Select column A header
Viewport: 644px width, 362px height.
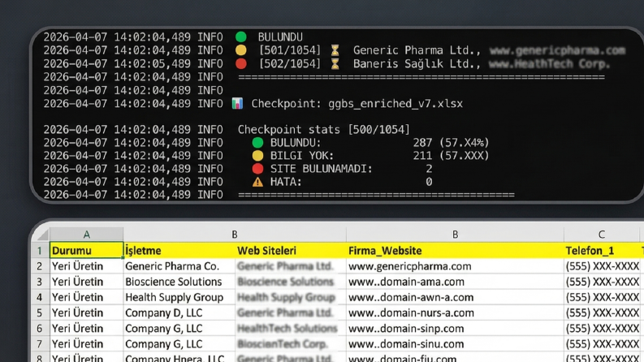tap(86, 235)
